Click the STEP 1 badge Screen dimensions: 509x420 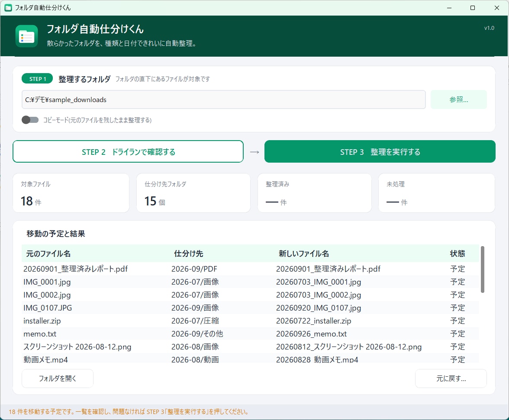[x=37, y=79]
